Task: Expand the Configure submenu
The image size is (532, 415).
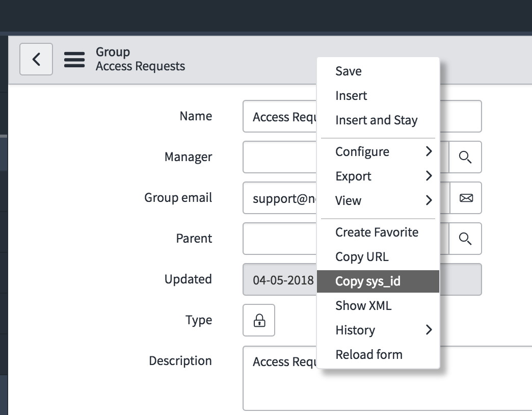Action: [x=378, y=152]
